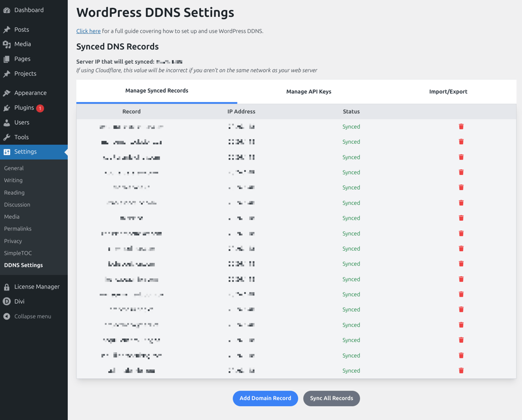522x420 pixels.
Task: Open Writing settings submenu
Action: (x=13, y=180)
